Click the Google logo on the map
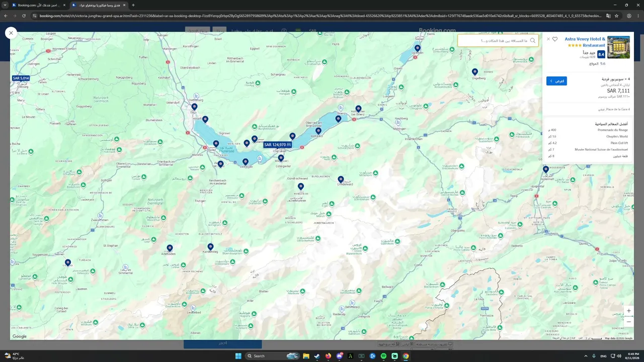Screen dimensions: 644x362 tap(20, 336)
